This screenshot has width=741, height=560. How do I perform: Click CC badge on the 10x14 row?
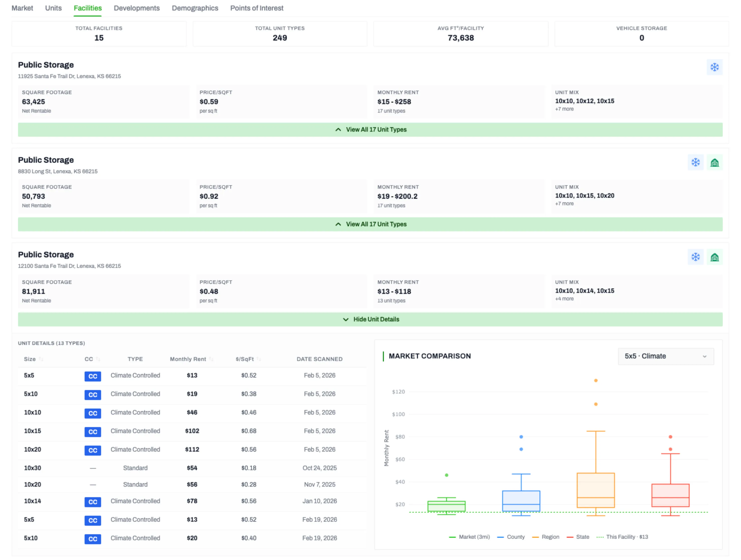92,502
